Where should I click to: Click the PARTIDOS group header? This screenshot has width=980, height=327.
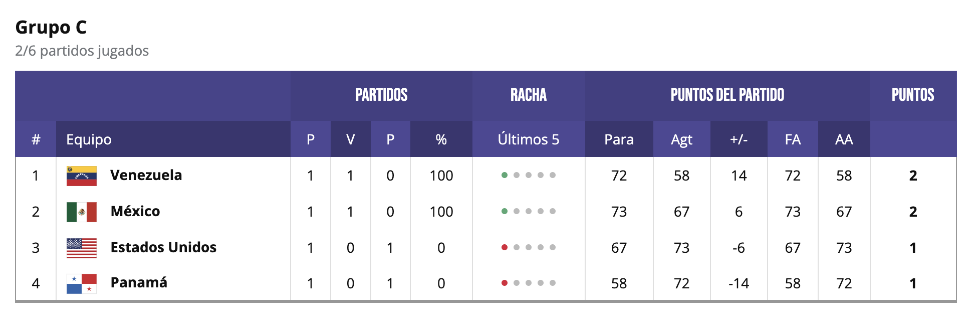click(381, 95)
